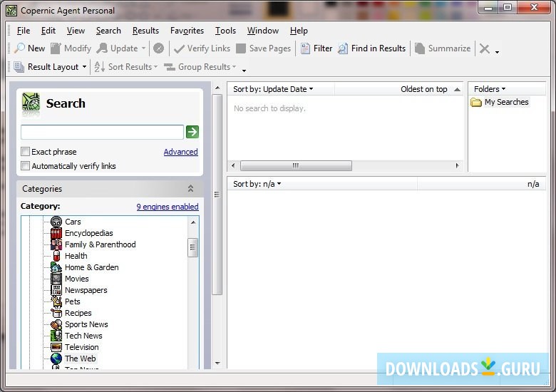This screenshot has height=392, width=556.
Task: Click into the search text field
Action: 102,132
